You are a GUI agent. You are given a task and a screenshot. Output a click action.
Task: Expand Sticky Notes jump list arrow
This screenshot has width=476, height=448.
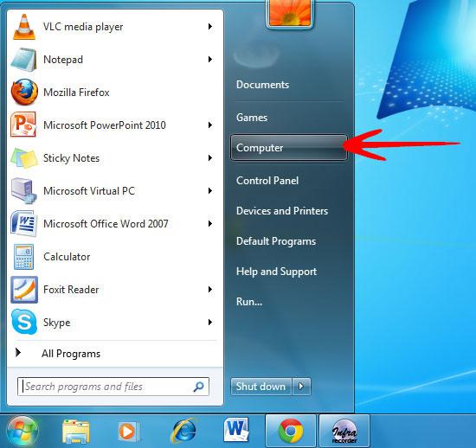coord(210,157)
